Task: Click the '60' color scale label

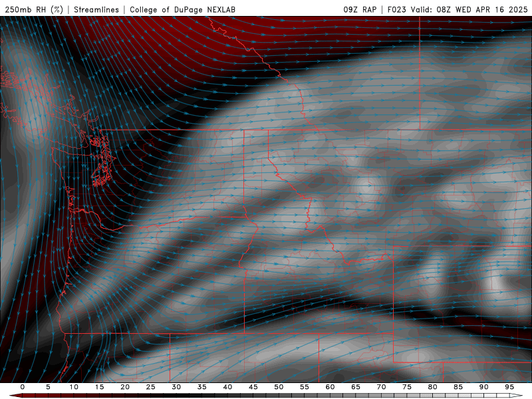Action: (x=330, y=387)
